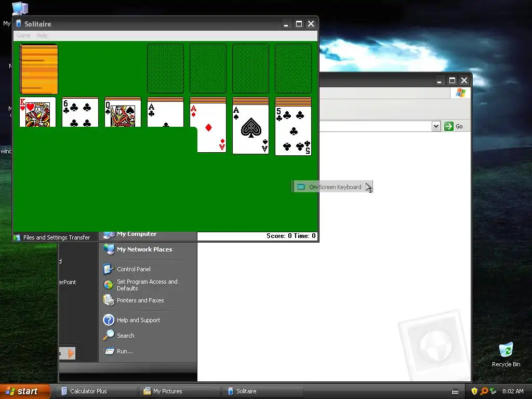The width and height of the screenshot is (532, 399).
Task: Click the Control Panel icon
Action: 108,269
